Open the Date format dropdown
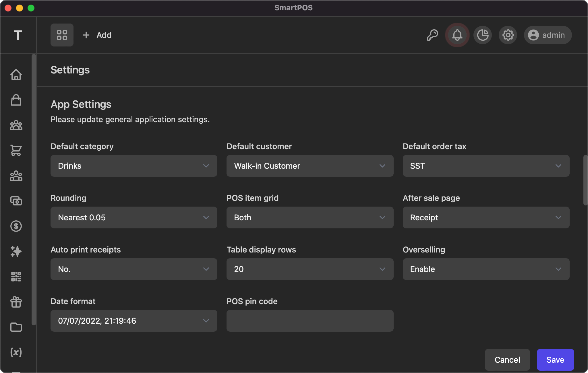Screen dimensions: 588x373 point(134,321)
